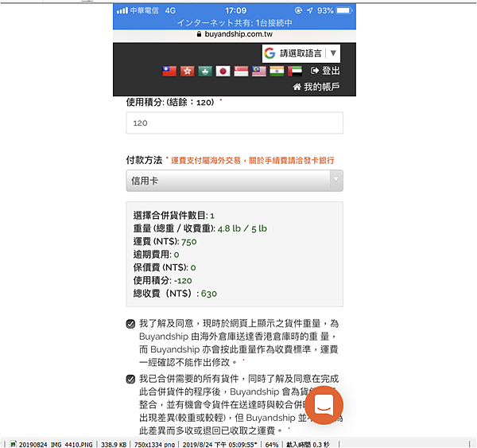Select the Singapore flag icon

click(241, 72)
